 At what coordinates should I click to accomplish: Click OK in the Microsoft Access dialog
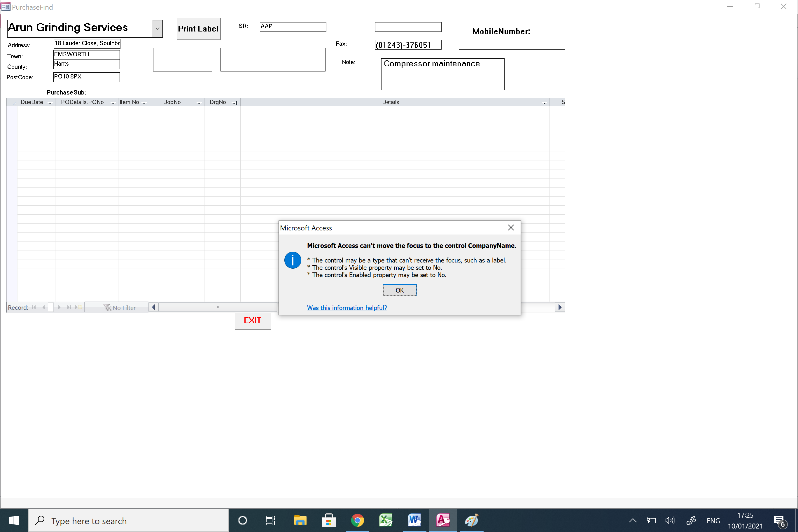[399, 290]
